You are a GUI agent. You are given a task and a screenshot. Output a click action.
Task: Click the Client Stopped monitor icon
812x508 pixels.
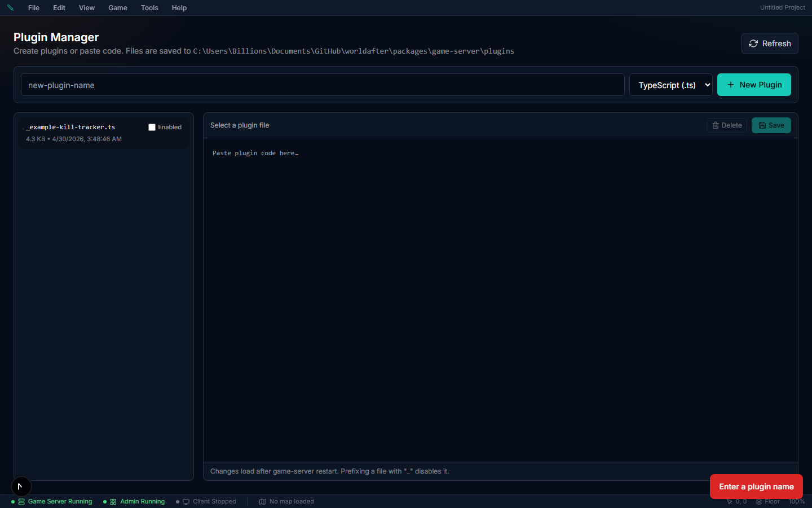tap(186, 502)
